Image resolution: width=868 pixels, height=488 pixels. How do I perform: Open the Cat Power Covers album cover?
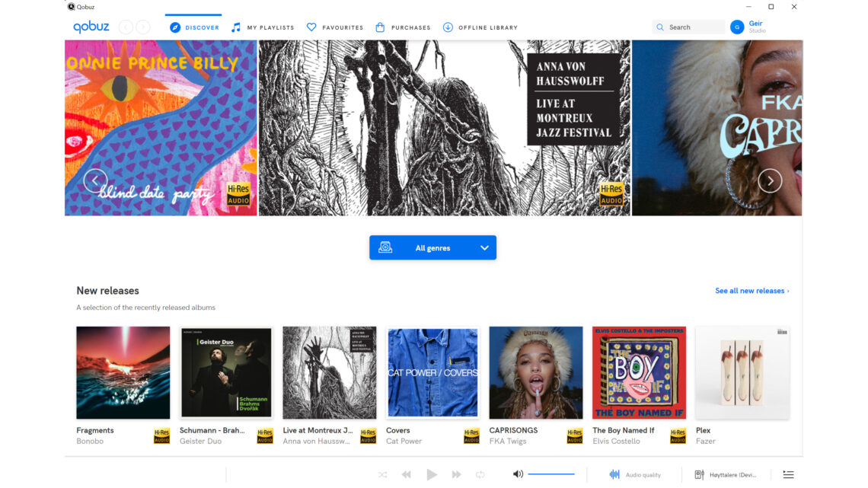pos(433,372)
